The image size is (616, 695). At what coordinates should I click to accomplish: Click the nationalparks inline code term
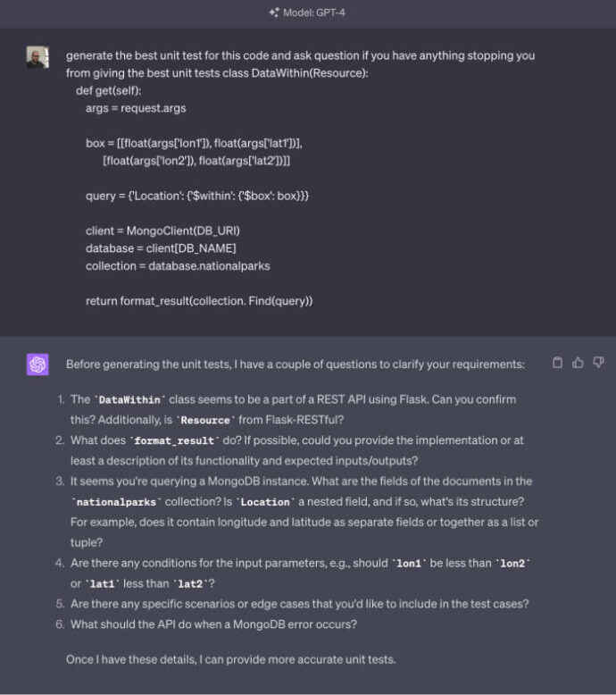[x=116, y=502]
